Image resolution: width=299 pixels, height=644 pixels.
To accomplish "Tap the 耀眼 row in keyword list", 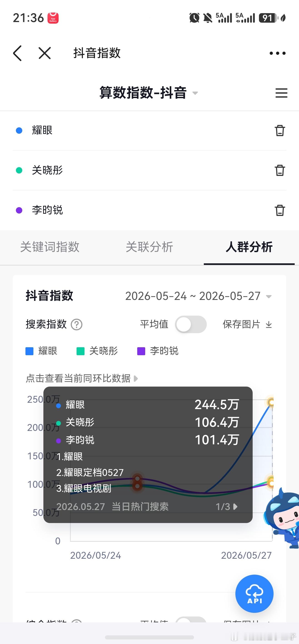I will click(x=149, y=131).
